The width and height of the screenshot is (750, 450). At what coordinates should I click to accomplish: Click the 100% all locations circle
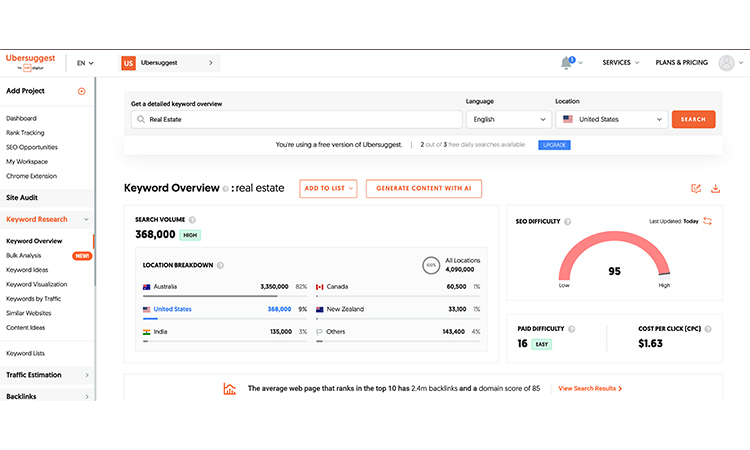click(x=431, y=265)
